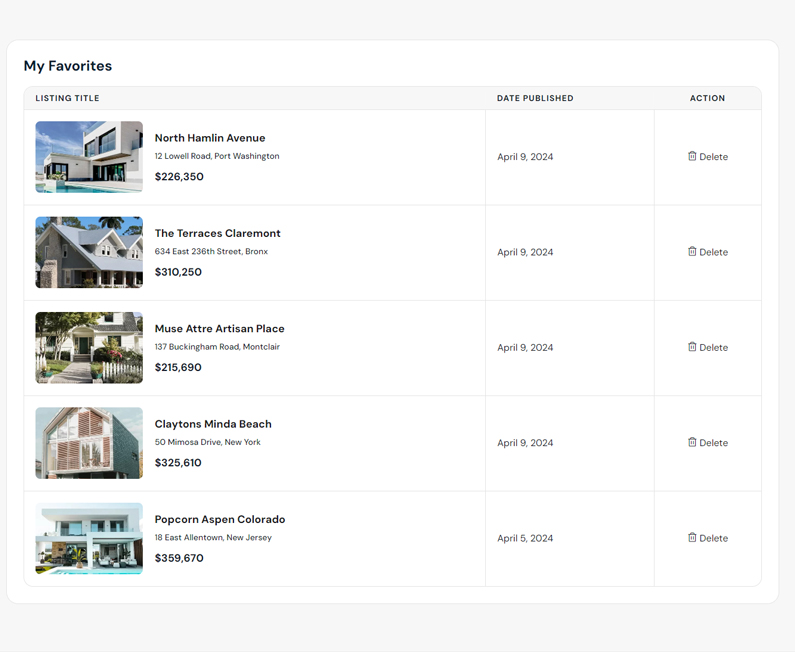This screenshot has width=795, height=652.
Task: Visit the Claytons Minda Beach listing title
Action: (213, 424)
